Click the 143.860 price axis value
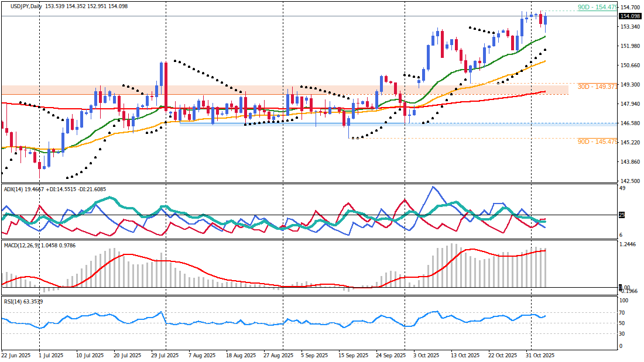The height and width of the screenshot is (362, 644). (x=631, y=162)
